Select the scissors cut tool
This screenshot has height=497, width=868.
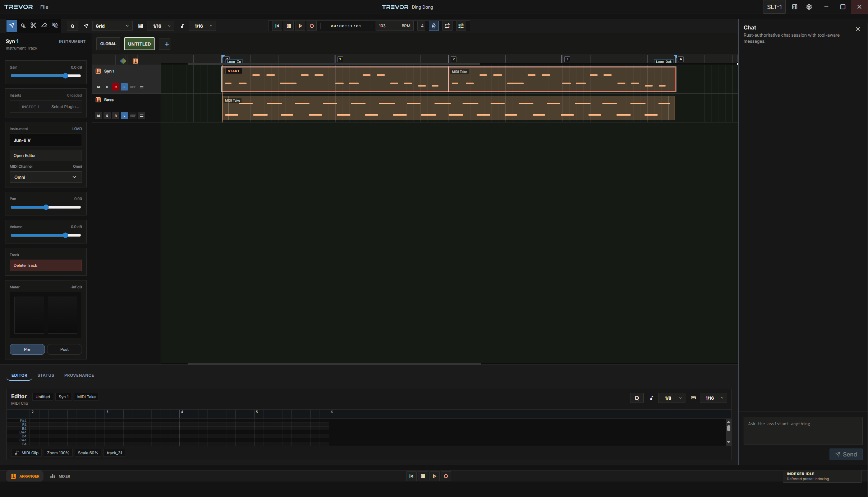pos(33,25)
